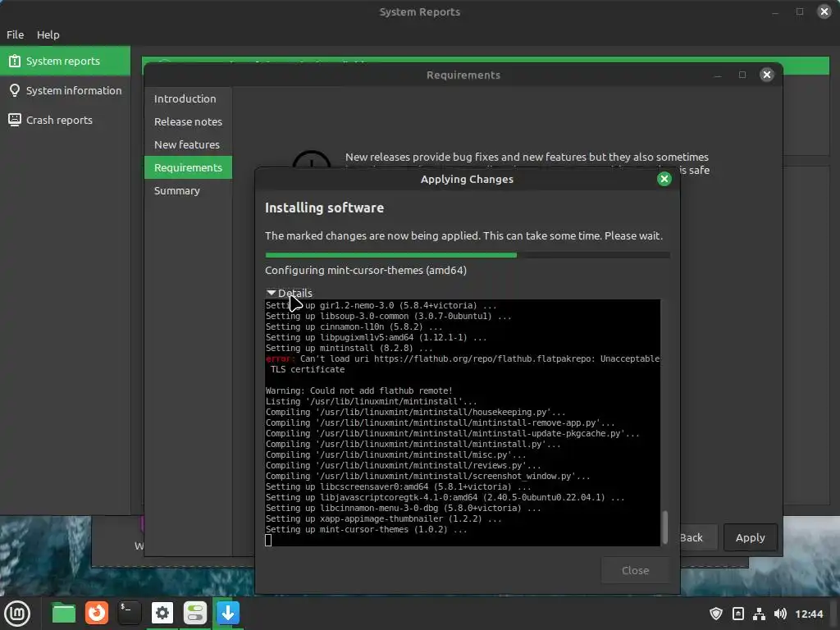Open the File menu
840x630 pixels.
coord(15,34)
